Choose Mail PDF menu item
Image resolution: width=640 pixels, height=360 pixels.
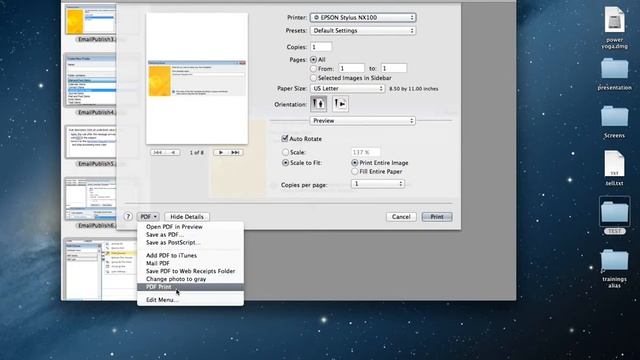click(190, 263)
